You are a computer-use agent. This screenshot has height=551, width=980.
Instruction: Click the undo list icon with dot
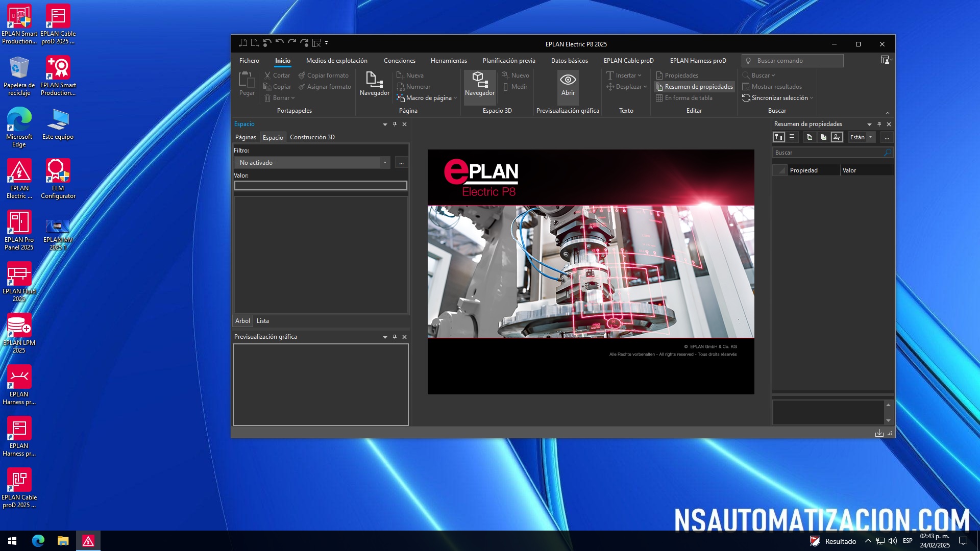[x=267, y=42]
